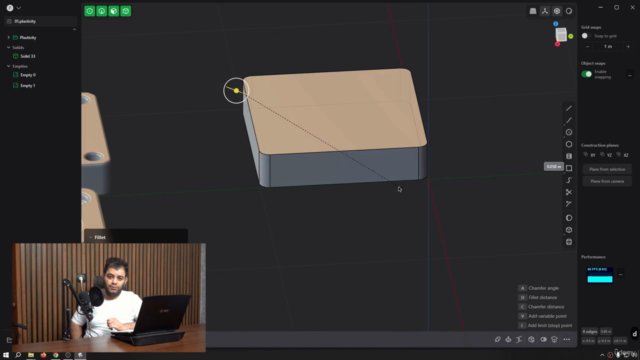The height and width of the screenshot is (360, 640).
Task: Toggle the Snap to grid switch
Action: [586, 36]
